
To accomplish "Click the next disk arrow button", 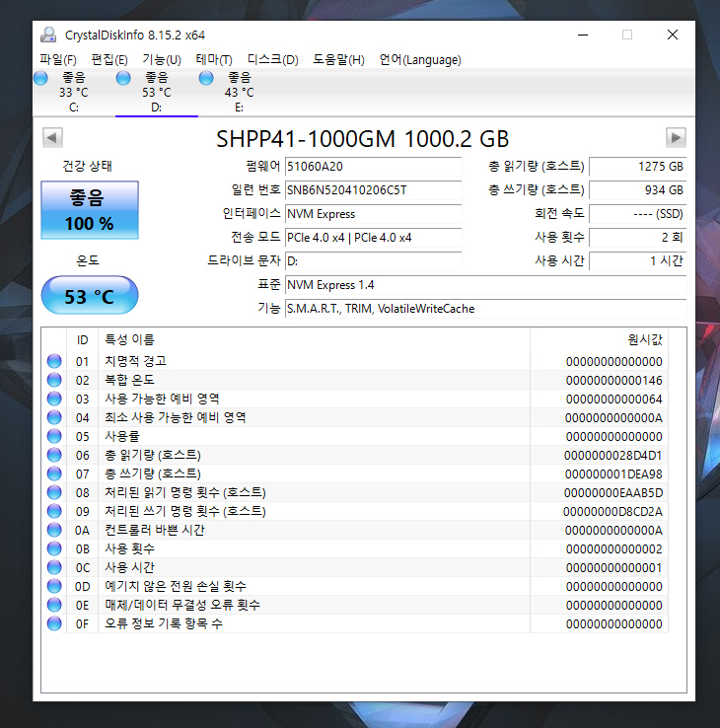I will [676, 137].
